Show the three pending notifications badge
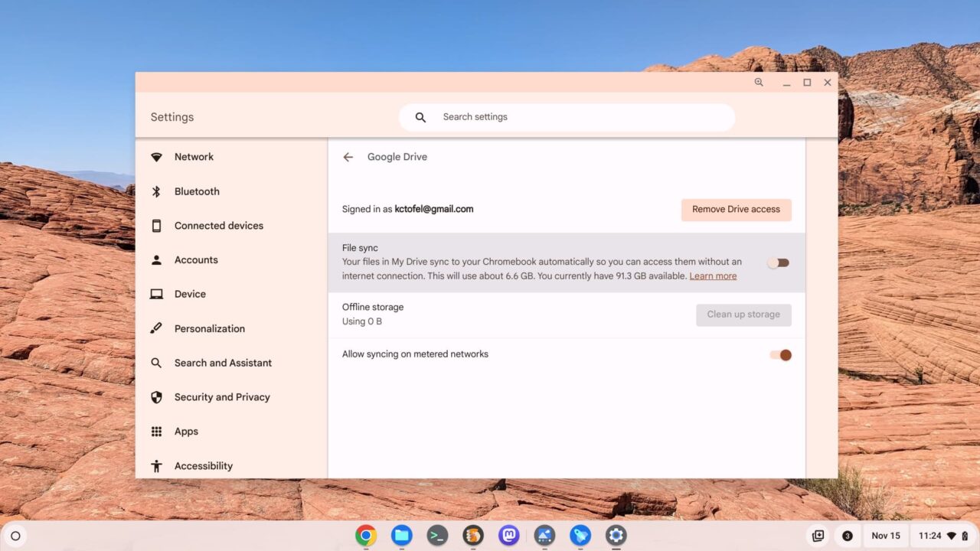Viewport: 980px width, 551px height. pyautogui.click(x=848, y=536)
